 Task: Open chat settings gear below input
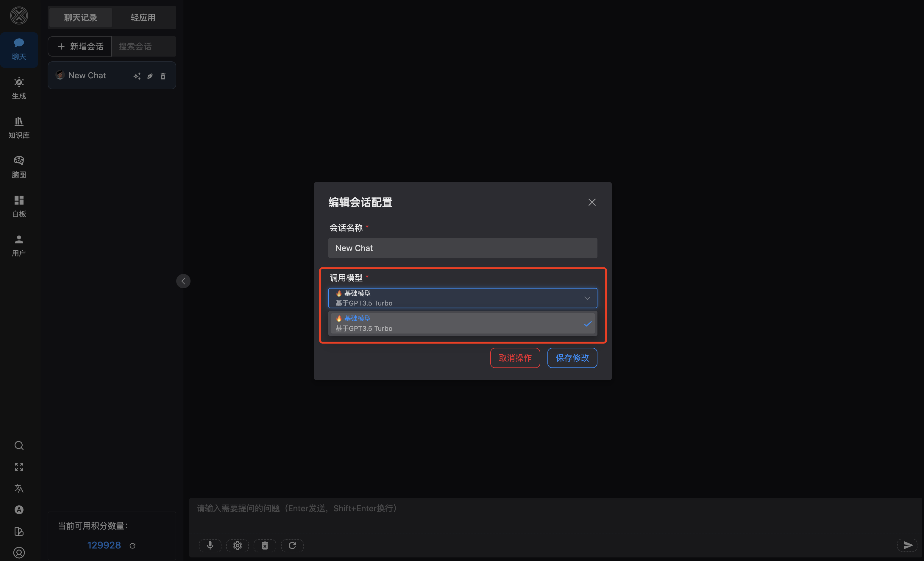click(x=237, y=545)
